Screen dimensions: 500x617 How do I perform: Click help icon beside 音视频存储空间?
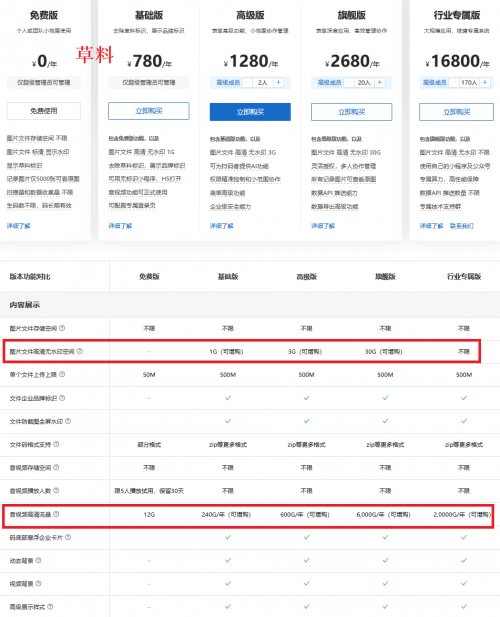point(56,467)
